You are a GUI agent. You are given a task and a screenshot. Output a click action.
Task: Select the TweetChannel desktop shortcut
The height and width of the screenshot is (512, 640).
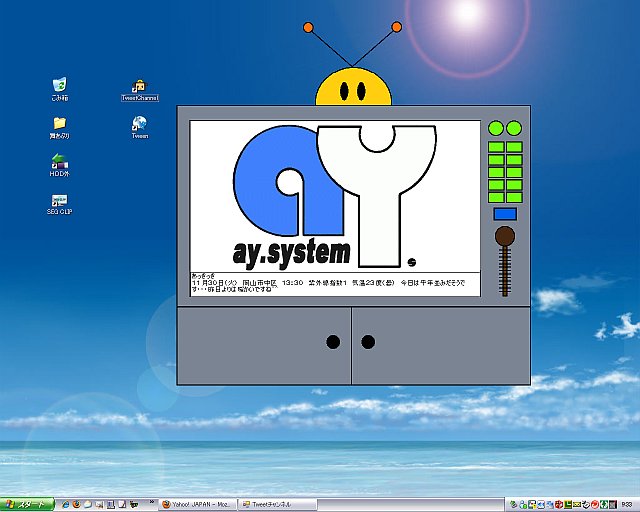click(140, 90)
